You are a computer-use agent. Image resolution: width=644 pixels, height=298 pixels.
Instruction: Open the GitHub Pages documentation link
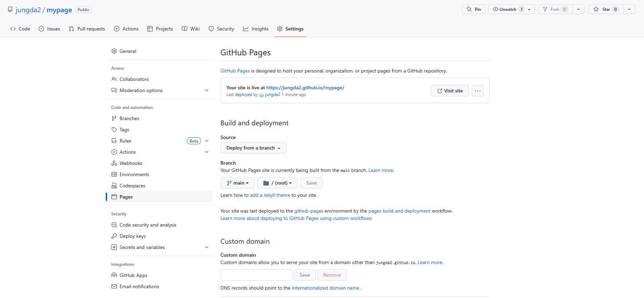click(x=235, y=71)
